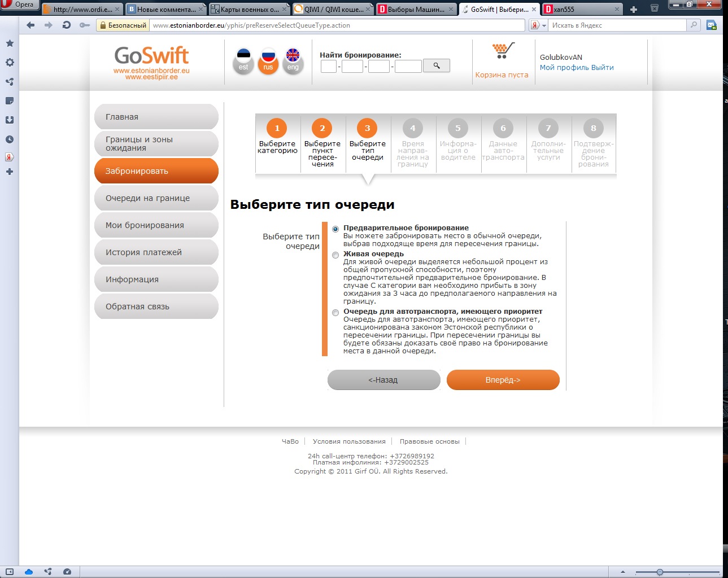Image resolution: width=728 pixels, height=578 pixels.
Task: Open 'Очереди на границе' menu item
Action: 156,198
